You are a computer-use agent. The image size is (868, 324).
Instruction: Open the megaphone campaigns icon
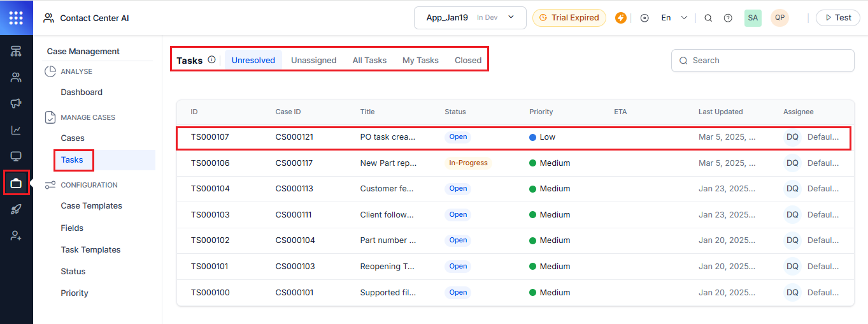tap(16, 103)
